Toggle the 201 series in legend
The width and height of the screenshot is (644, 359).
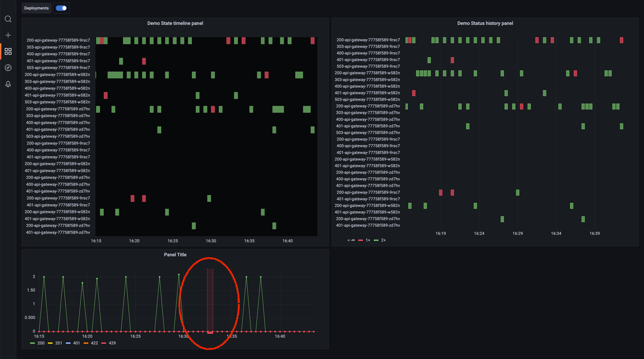(59, 343)
